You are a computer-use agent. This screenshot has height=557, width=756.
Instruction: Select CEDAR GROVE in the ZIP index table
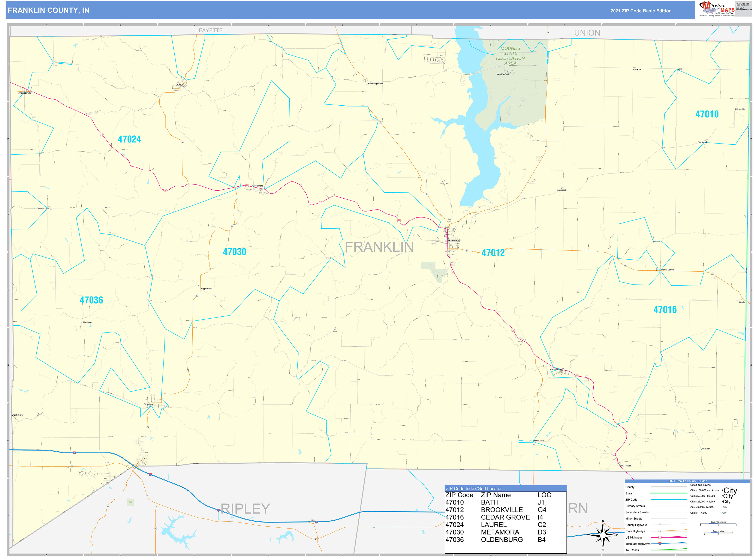point(505,517)
